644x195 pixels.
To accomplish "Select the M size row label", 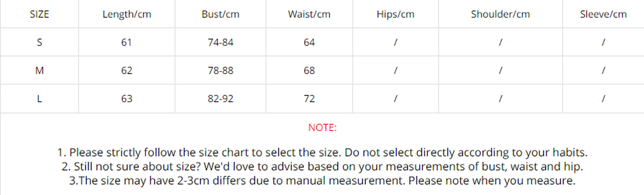I will click(x=39, y=70).
